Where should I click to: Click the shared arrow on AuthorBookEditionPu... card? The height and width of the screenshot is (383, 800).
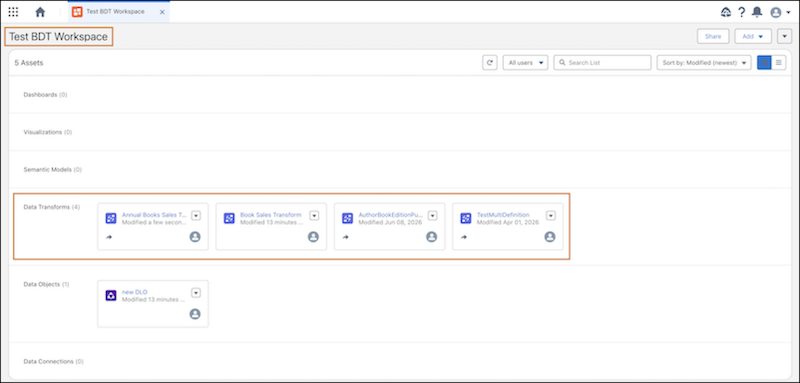(345, 237)
